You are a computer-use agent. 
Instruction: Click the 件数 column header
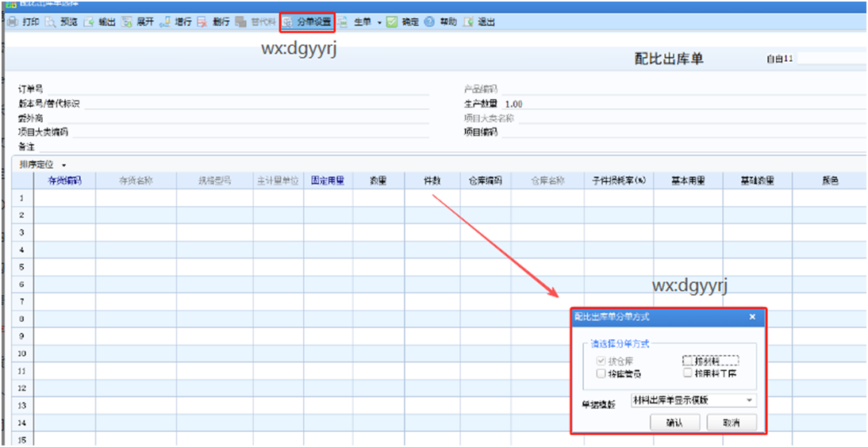pos(432,181)
